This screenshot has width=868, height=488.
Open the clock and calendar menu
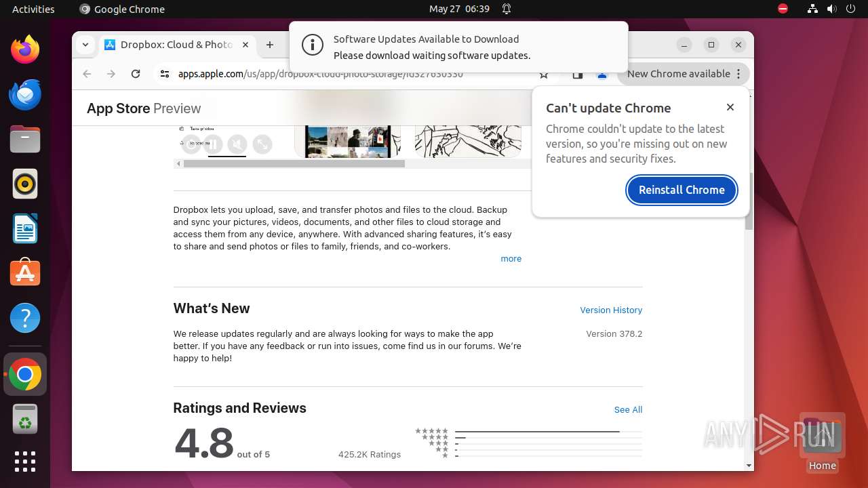[459, 9]
